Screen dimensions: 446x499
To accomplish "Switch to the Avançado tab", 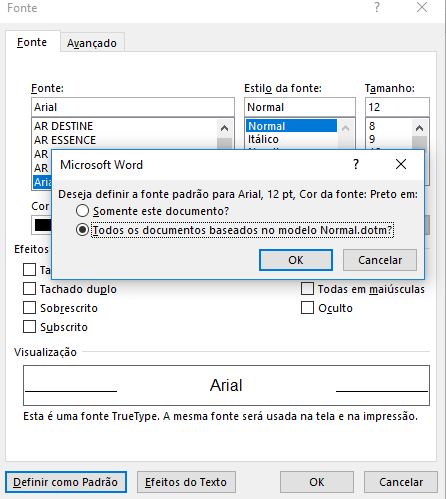I will [x=92, y=43].
